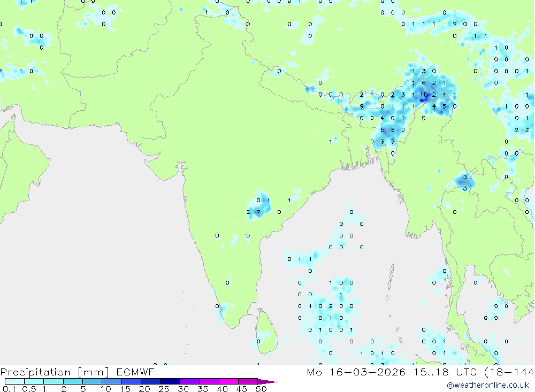Click the '9' precipitation value near Nepal border
Image resolution: width=535 pixels, height=392 pixels.
click(362, 106)
